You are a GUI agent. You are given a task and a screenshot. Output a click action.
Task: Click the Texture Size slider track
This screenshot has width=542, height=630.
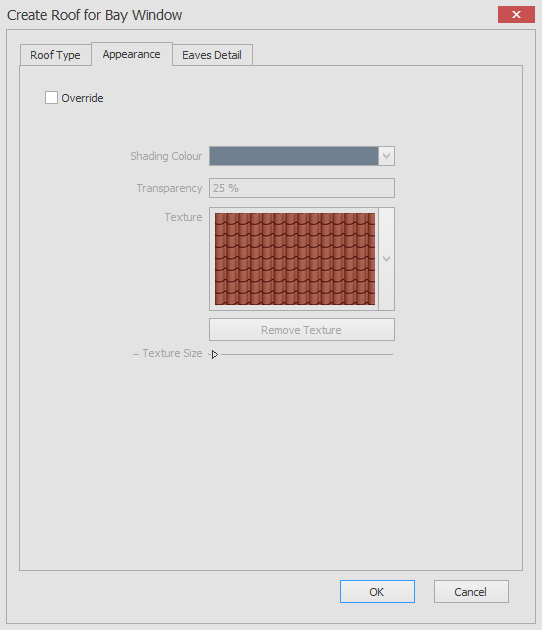(x=307, y=354)
